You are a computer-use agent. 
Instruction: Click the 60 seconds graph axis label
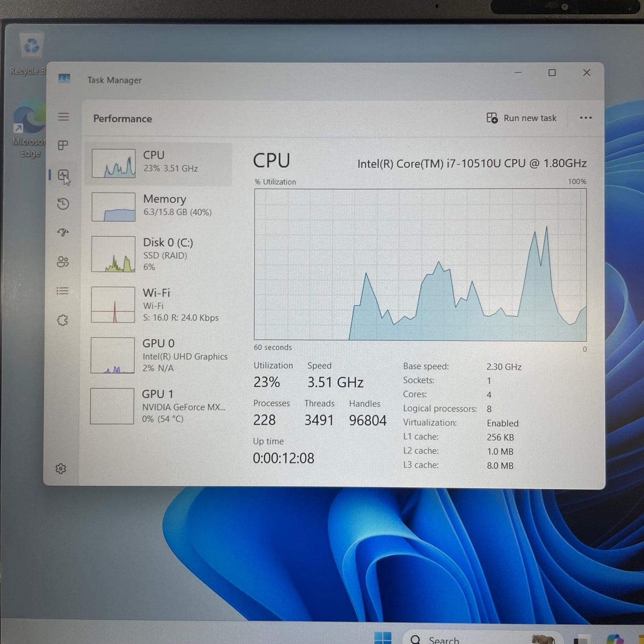coord(273,348)
